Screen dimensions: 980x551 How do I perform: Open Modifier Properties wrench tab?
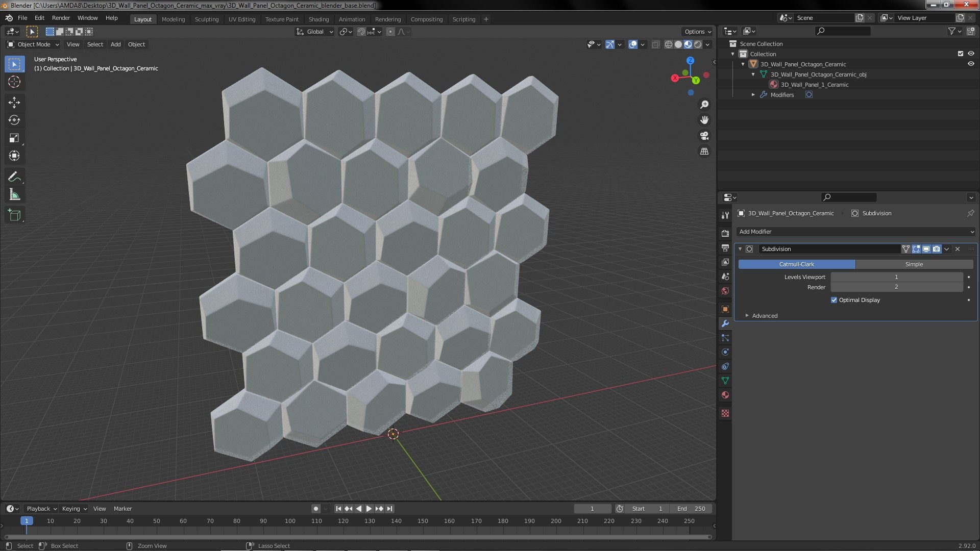pos(725,323)
